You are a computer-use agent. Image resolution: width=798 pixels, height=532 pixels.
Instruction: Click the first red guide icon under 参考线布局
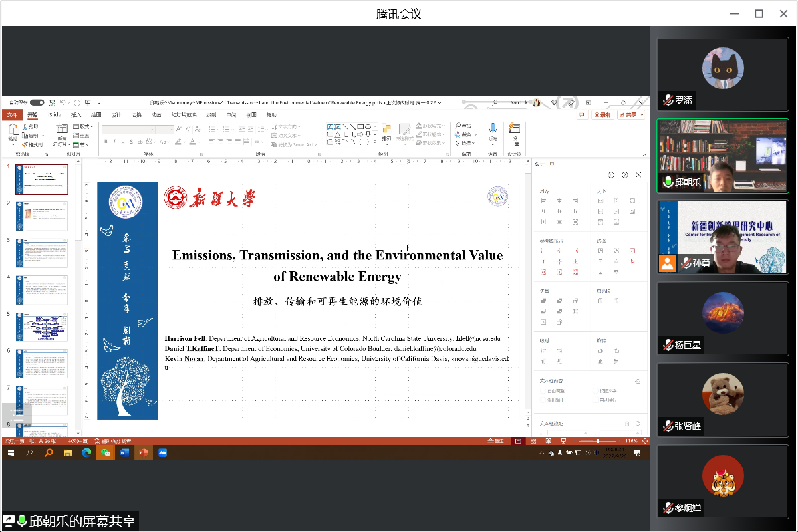click(x=543, y=251)
